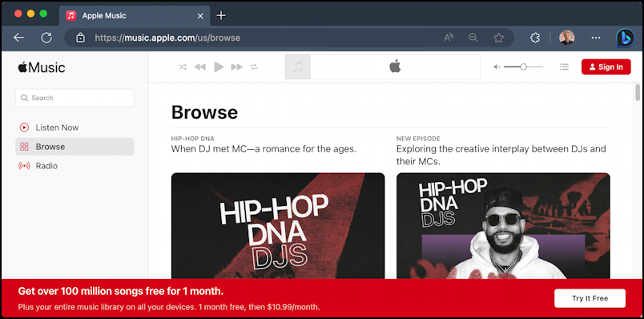This screenshot has width=644, height=319.
Task: Click the volume speaker icon
Action: [x=497, y=67]
